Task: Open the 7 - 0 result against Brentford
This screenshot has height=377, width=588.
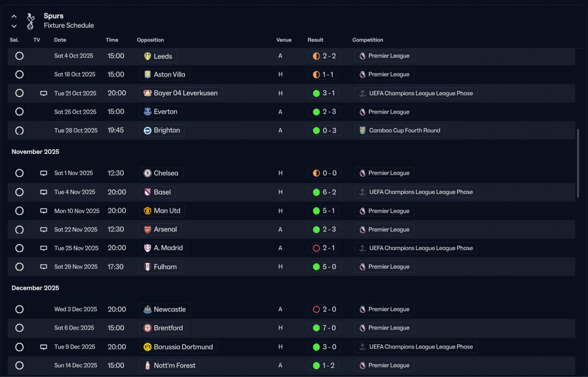Action: [324, 328]
